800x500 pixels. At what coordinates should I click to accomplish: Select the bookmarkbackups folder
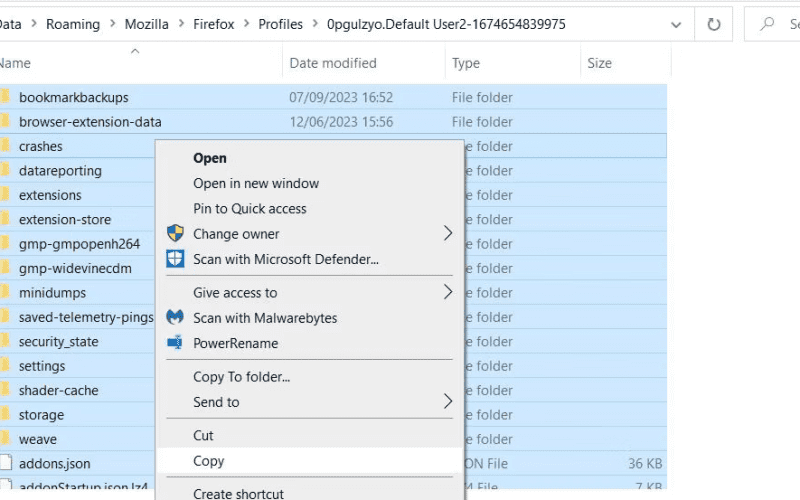pyautogui.click(x=73, y=97)
